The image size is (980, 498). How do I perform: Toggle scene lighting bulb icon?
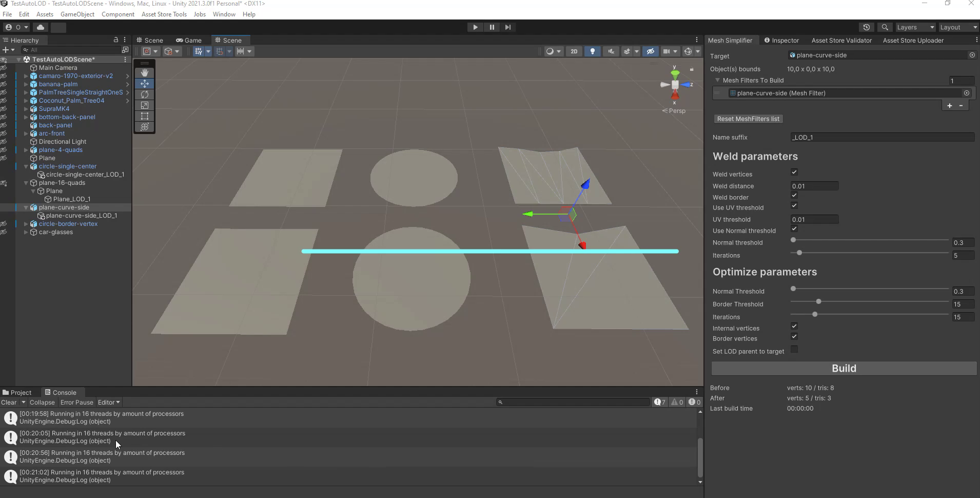click(x=593, y=51)
